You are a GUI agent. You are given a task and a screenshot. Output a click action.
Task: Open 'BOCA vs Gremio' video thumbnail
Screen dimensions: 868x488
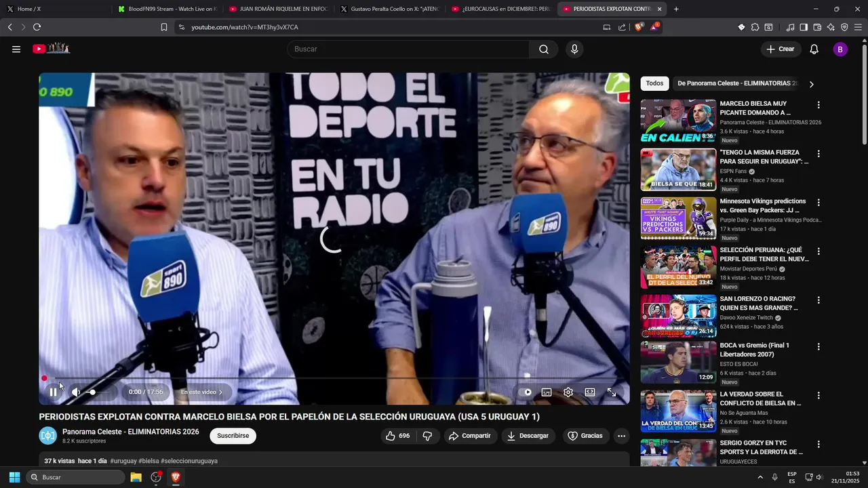678,363
